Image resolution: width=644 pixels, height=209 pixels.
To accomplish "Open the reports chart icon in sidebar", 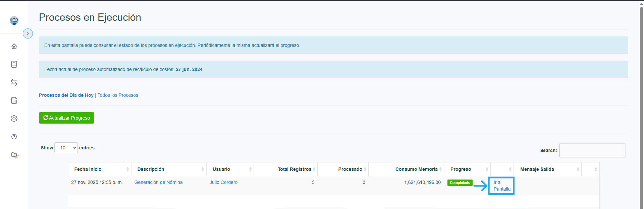I will click(x=14, y=100).
